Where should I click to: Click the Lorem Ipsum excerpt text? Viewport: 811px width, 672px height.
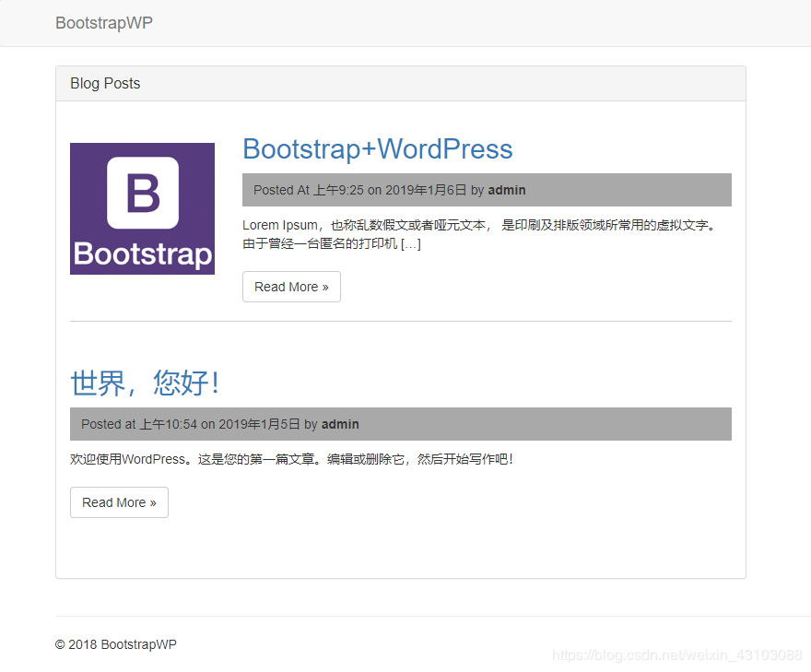tap(480, 234)
